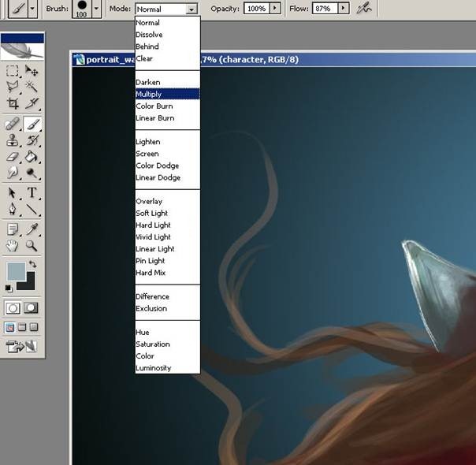Select the Path Selection arrow tool
Image resolution: width=476 pixels, height=465 pixels.
tap(12, 193)
